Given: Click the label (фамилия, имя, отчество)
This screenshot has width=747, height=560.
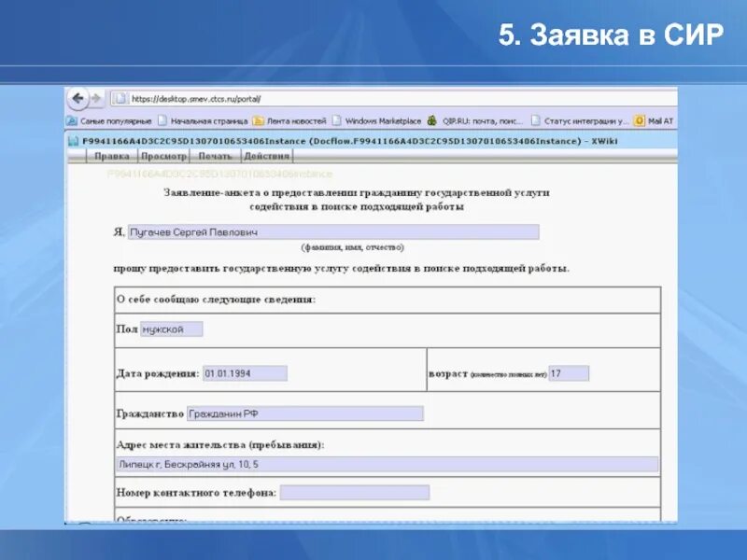Looking at the screenshot, I should click(353, 247).
